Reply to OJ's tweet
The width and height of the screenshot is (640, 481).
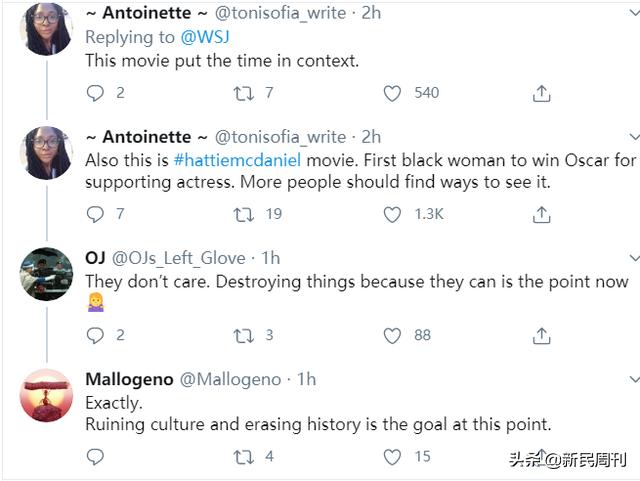(96, 336)
